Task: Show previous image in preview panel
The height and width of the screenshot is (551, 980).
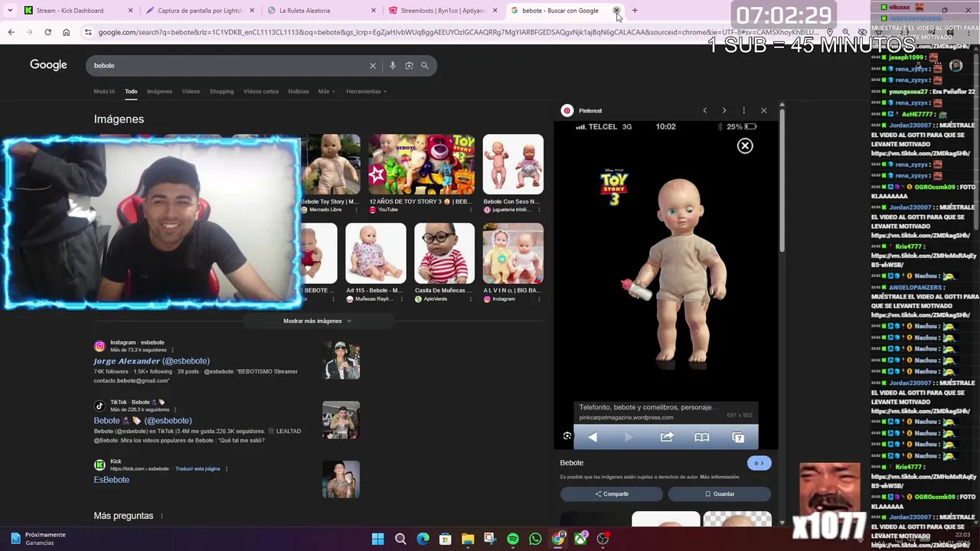Action: coord(704,110)
